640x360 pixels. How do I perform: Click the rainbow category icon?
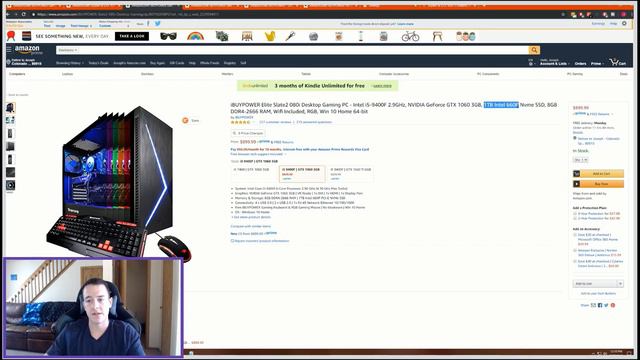(196, 36)
